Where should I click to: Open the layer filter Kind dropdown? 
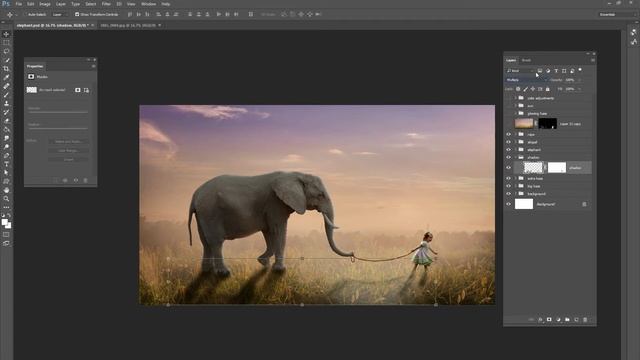[520, 71]
